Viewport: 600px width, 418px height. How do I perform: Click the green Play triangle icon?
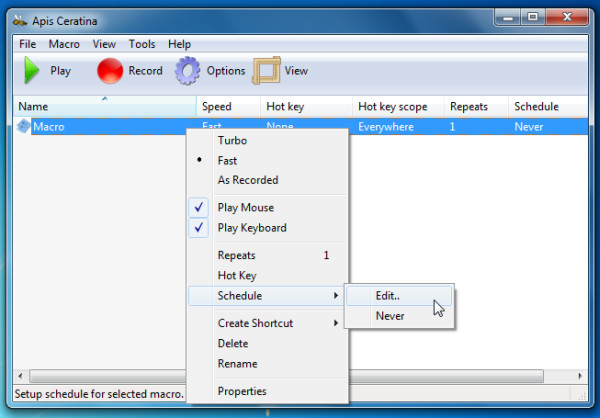pyautogui.click(x=32, y=70)
